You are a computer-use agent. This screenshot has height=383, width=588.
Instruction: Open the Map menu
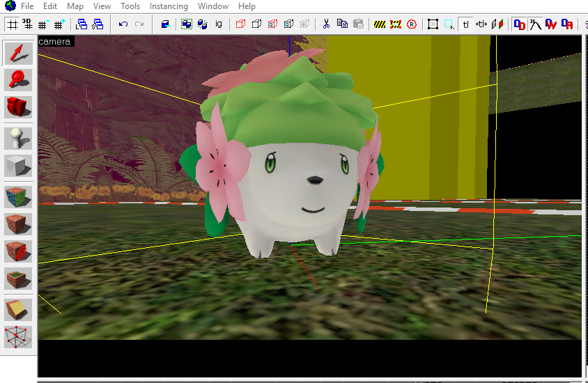point(75,6)
